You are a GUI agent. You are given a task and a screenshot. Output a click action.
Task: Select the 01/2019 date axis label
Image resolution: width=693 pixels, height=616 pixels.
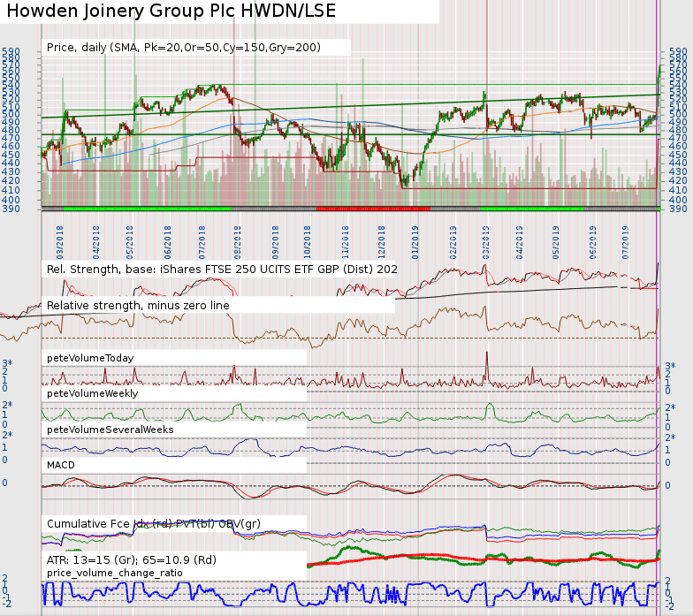point(415,242)
